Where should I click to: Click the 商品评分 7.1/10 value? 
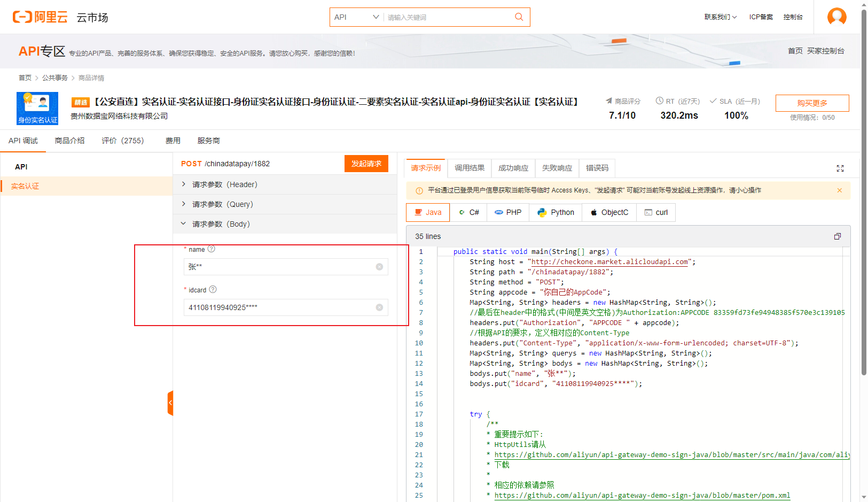click(622, 115)
